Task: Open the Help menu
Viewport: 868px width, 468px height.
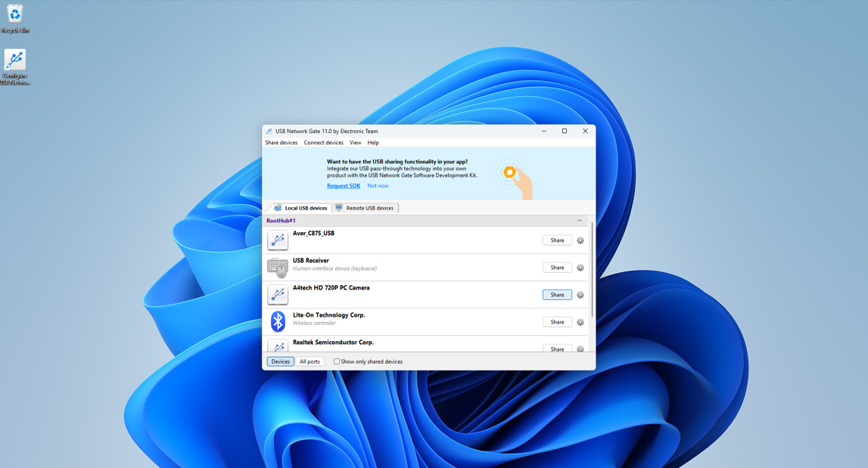Action: (373, 143)
